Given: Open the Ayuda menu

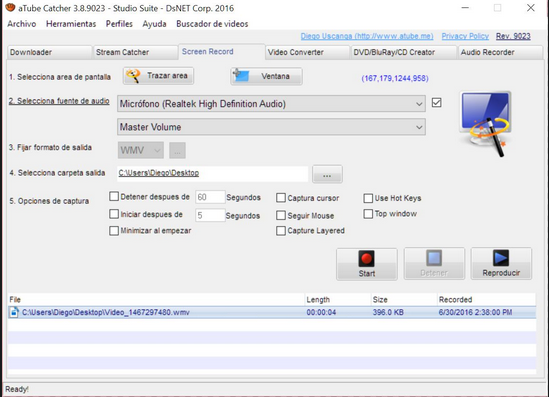Looking at the screenshot, I should [154, 24].
